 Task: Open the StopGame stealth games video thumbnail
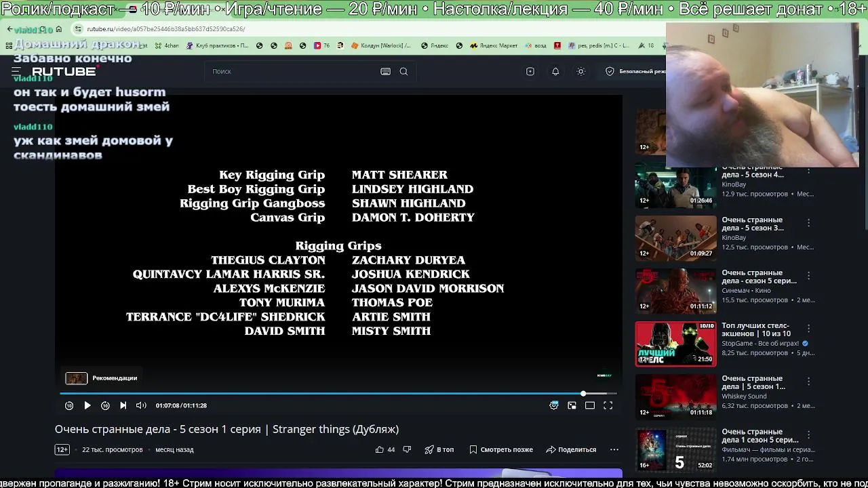(x=675, y=344)
